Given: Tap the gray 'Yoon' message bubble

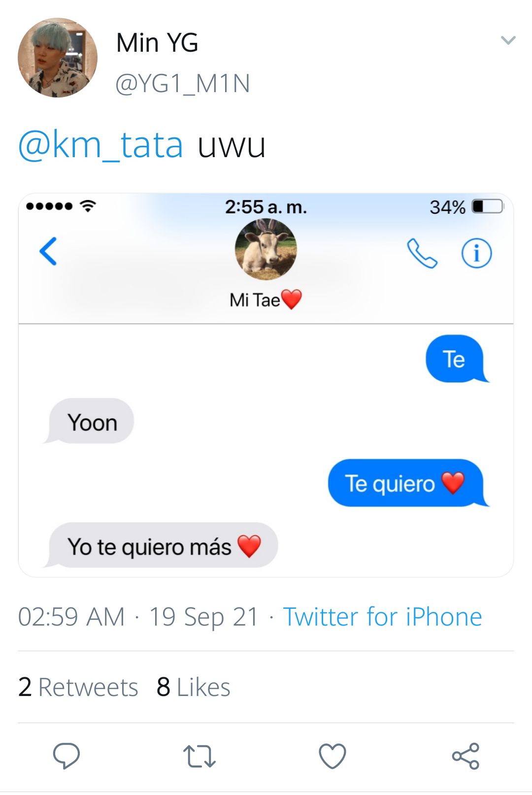Looking at the screenshot, I should (89, 421).
